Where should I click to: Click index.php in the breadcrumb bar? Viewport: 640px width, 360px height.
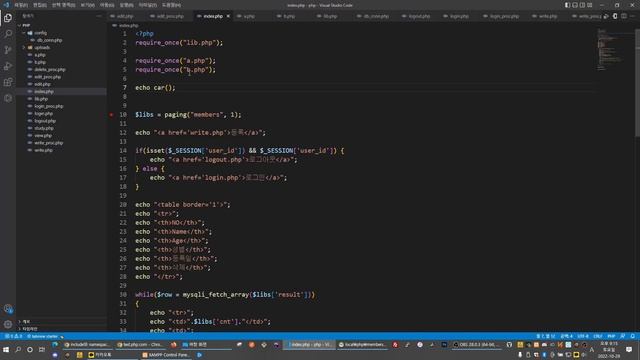click(128, 25)
